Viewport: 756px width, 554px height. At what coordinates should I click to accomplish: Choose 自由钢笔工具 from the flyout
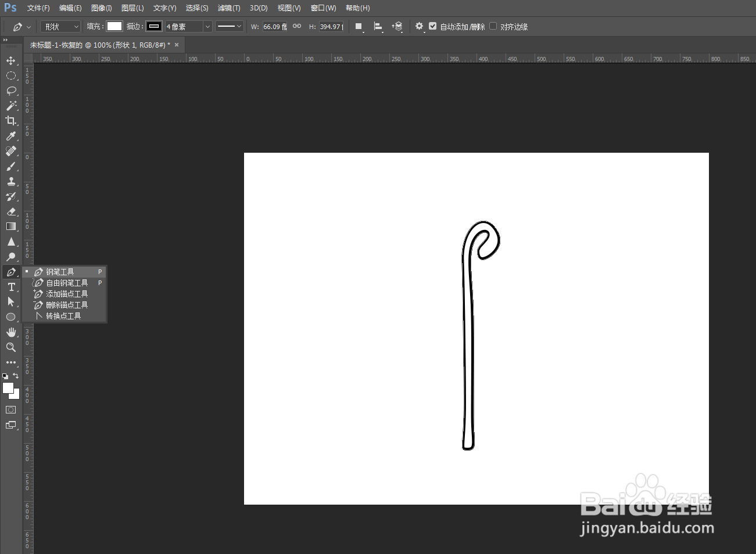pyautogui.click(x=65, y=283)
